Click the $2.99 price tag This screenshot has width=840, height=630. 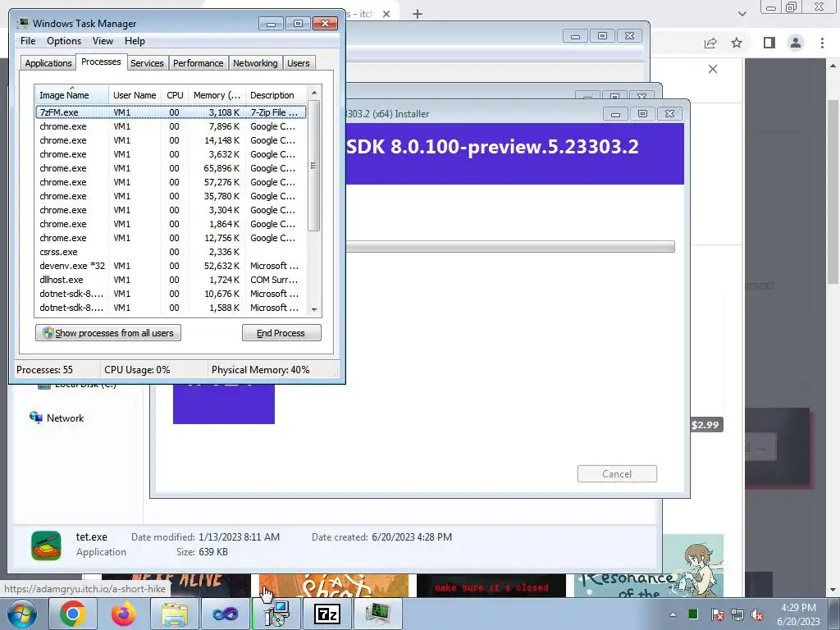(x=705, y=425)
